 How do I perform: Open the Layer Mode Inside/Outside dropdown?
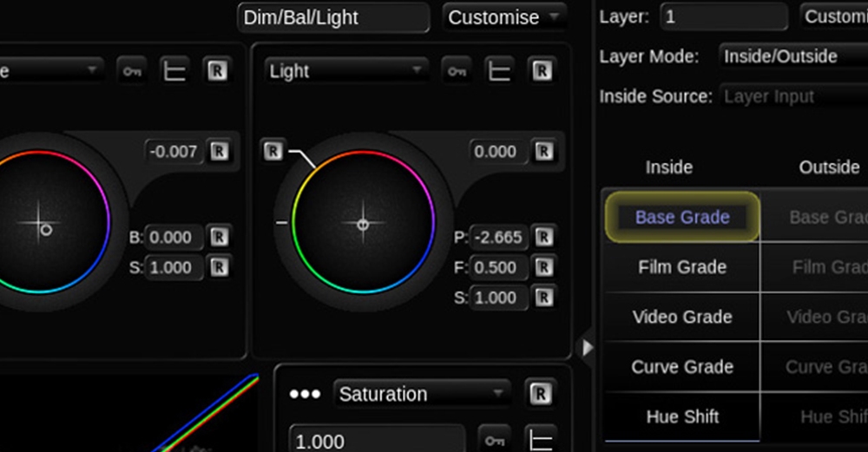pyautogui.click(x=793, y=56)
